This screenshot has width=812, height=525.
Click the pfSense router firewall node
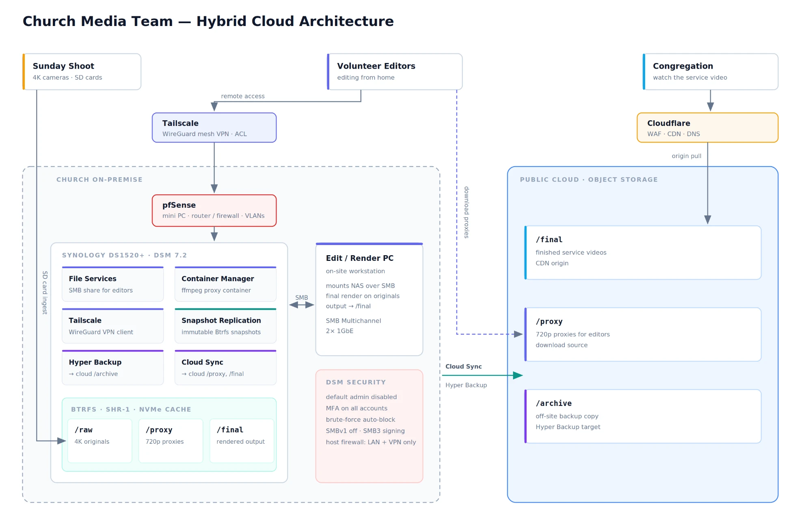point(214,210)
